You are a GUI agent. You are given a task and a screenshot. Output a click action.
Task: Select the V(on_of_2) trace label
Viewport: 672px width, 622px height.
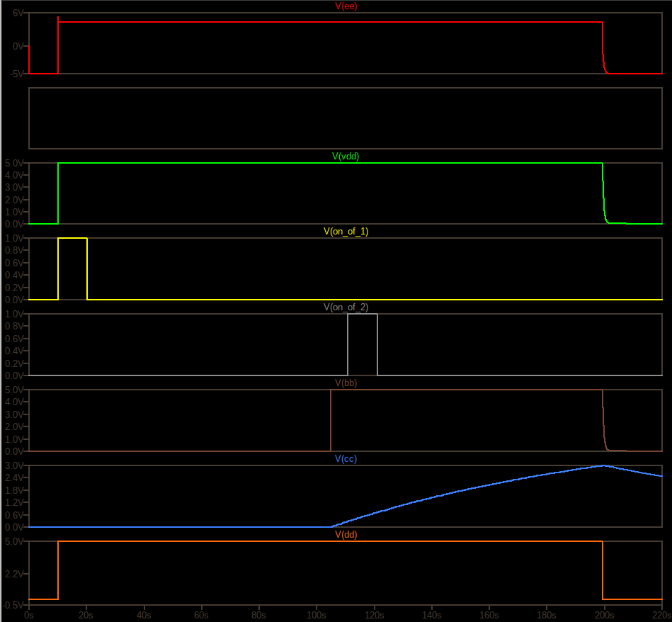click(346, 307)
